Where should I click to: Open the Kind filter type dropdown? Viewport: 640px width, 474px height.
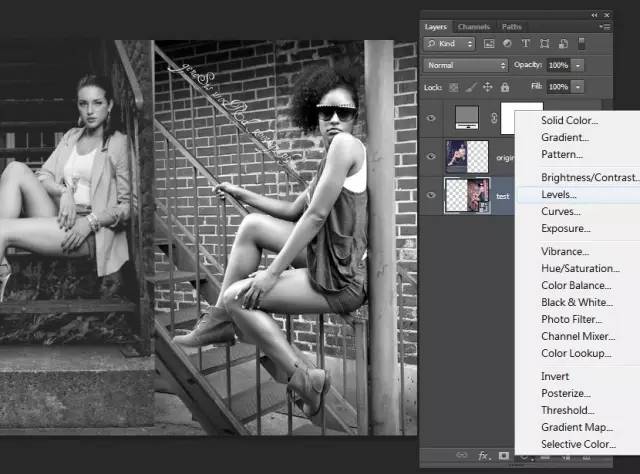point(449,44)
